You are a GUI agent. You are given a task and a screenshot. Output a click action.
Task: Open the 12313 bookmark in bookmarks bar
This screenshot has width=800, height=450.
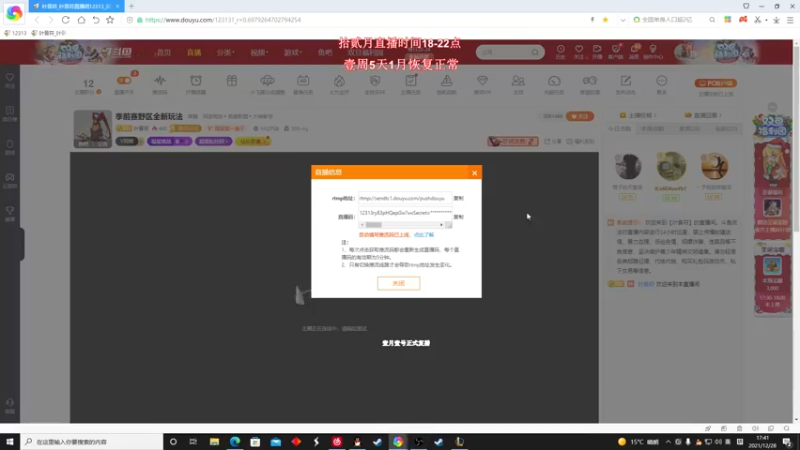15,33
